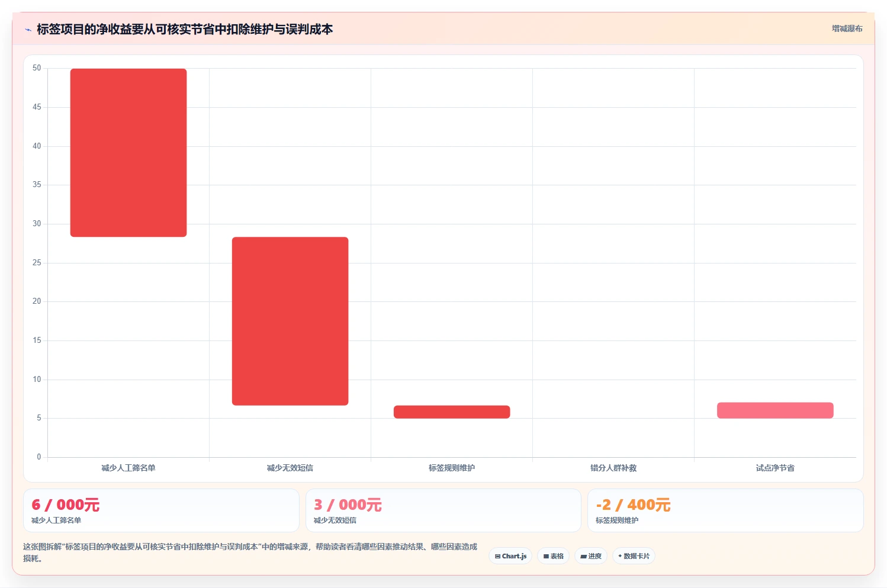Viewport: 887px width, 588px height.
Task: Click the y-axis value 0
Action: 39,457
